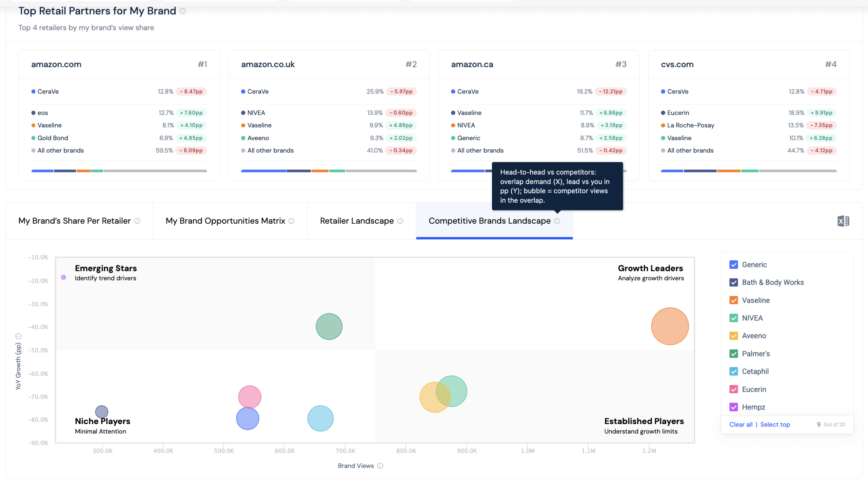The width and height of the screenshot is (868, 482).
Task: Open My Brand's Share Per Retailer tab
Action: 74,221
